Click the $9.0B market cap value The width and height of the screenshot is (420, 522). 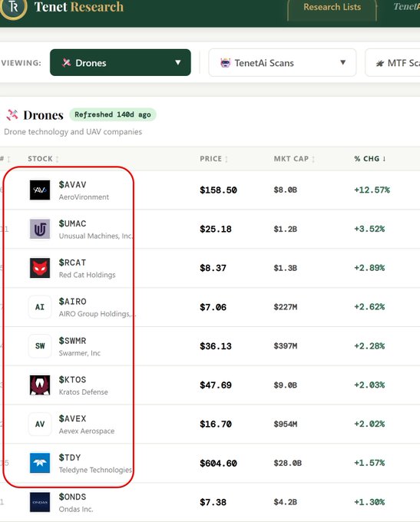click(285, 385)
